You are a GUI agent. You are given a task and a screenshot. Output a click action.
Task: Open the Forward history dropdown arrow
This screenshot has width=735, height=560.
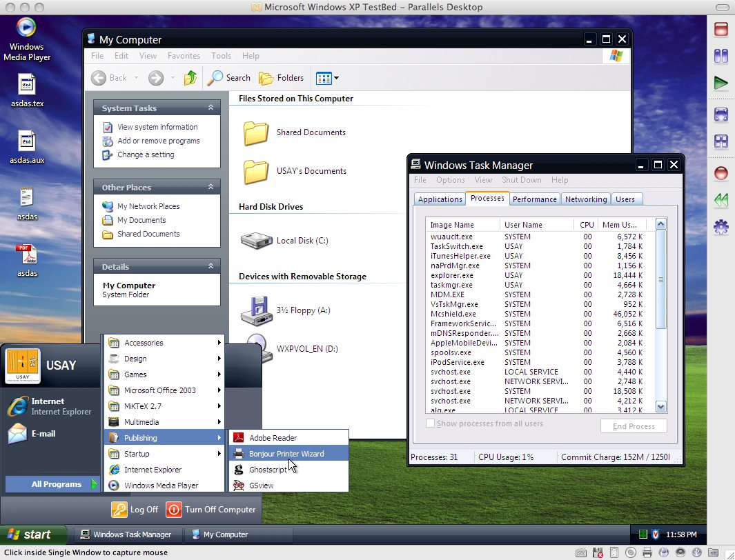[x=173, y=78]
